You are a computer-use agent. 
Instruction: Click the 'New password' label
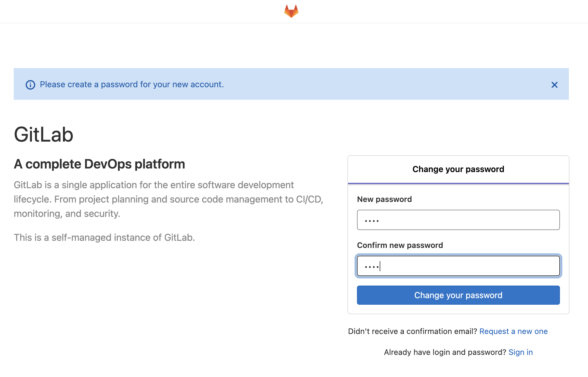pyautogui.click(x=384, y=199)
